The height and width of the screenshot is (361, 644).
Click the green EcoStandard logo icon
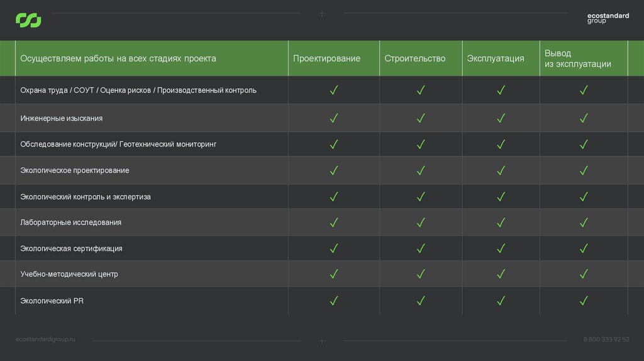click(x=28, y=21)
